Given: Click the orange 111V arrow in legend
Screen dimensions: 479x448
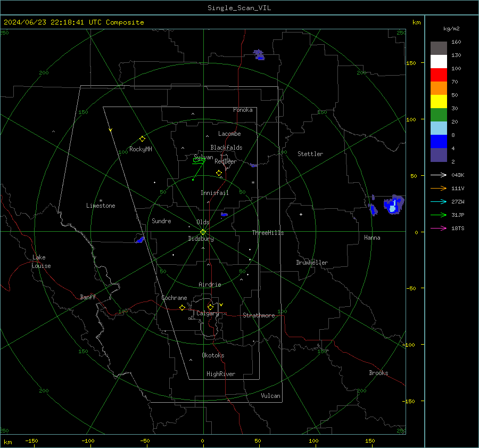Looking at the screenshot, I should coord(439,189).
